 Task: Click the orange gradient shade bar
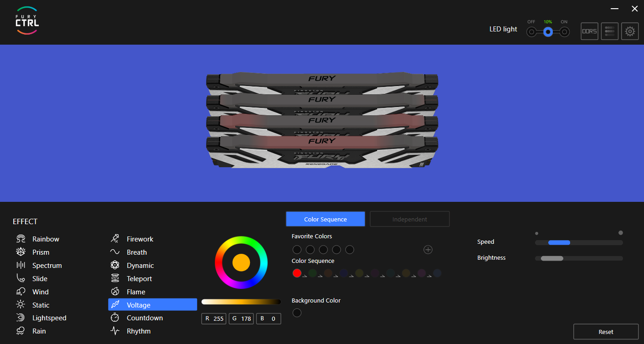(241, 302)
